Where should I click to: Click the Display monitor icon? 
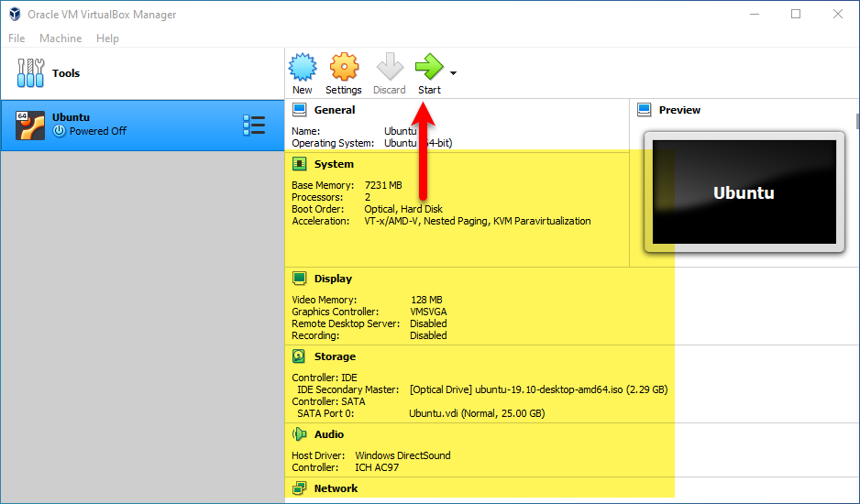coord(300,279)
